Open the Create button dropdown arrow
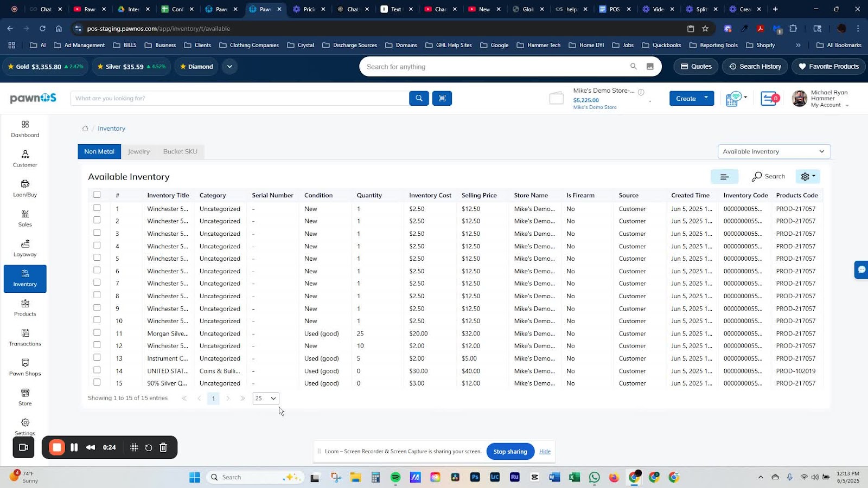 (706, 98)
